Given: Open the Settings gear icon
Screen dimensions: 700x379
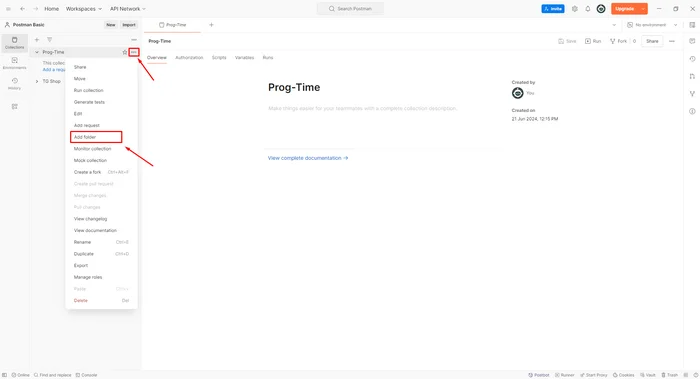Looking at the screenshot, I should (575, 8).
